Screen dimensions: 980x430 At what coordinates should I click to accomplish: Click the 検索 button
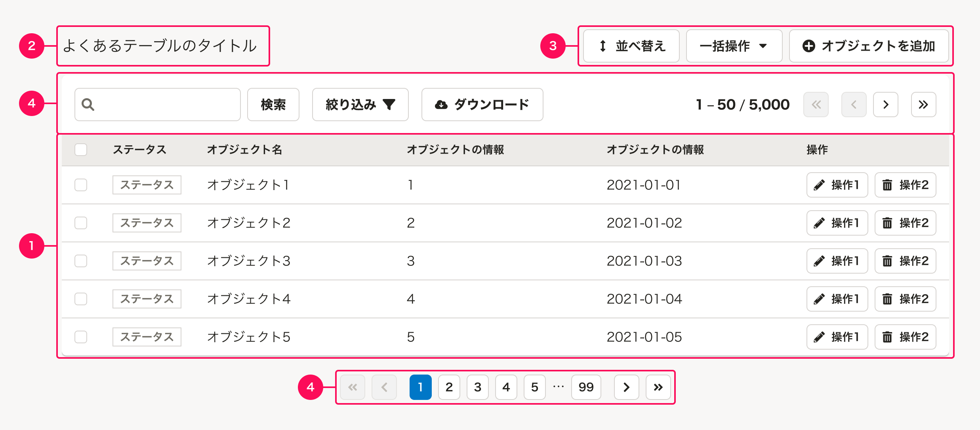[x=273, y=105]
